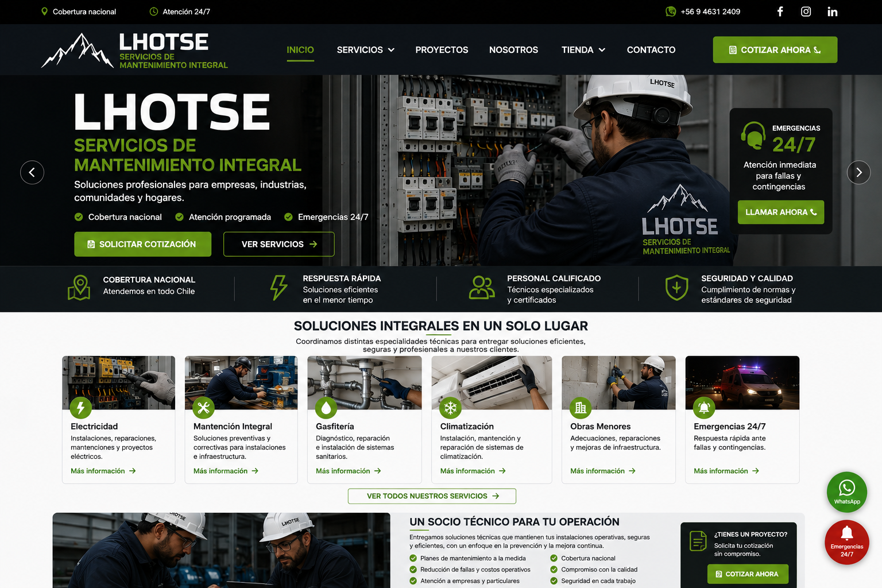The width and height of the screenshot is (882, 588).
Task: Click the Ver Servicios button
Action: (279, 244)
